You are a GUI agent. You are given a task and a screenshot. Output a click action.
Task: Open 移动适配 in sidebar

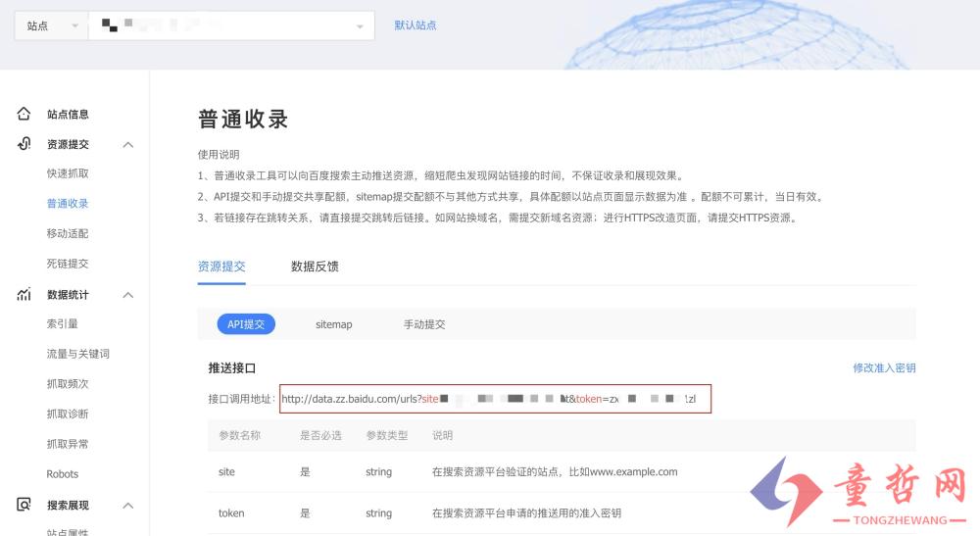coord(68,233)
